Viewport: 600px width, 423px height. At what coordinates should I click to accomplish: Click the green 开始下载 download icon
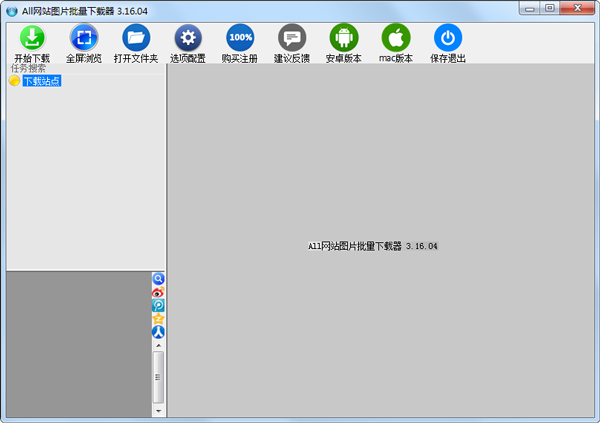click(x=32, y=38)
